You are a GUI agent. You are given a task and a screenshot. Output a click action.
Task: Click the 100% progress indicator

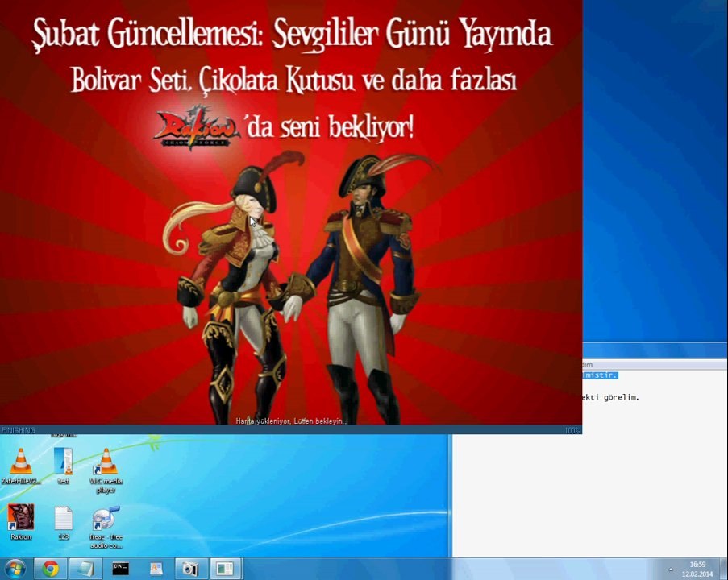(572, 430)
